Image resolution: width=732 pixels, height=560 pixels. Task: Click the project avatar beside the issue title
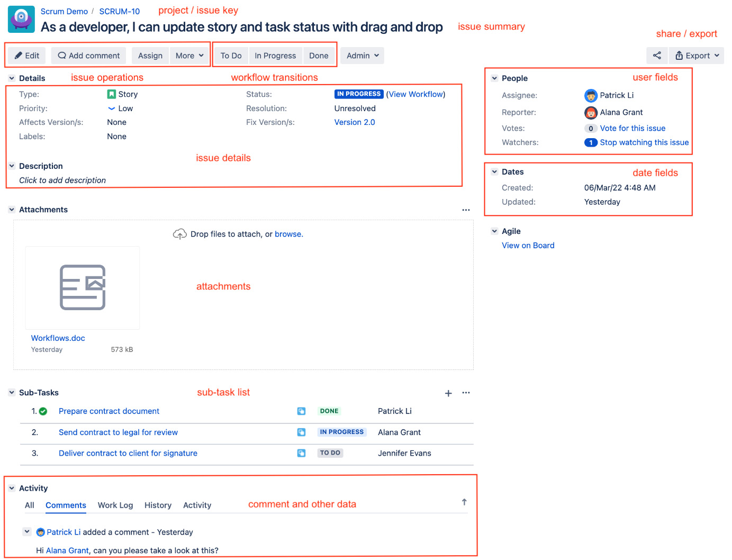point(21,19)
